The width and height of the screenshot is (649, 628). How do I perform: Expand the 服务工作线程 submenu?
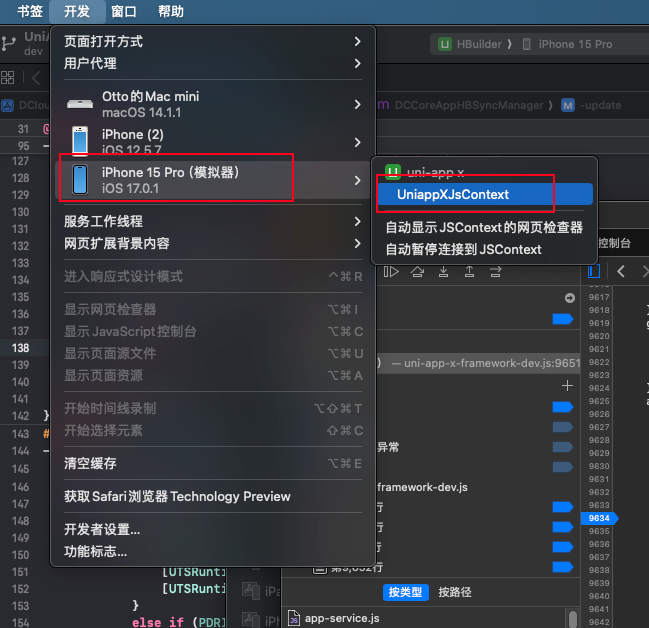point(213,221)
